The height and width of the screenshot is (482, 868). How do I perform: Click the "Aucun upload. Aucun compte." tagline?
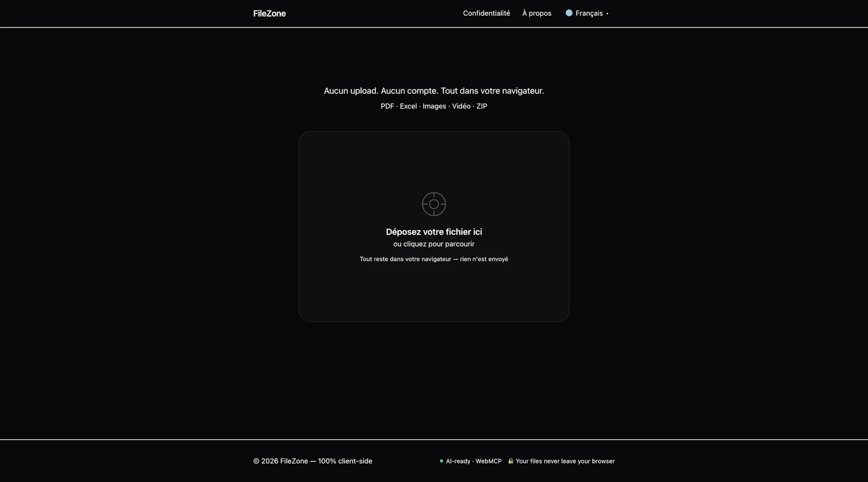click(434, 91)
